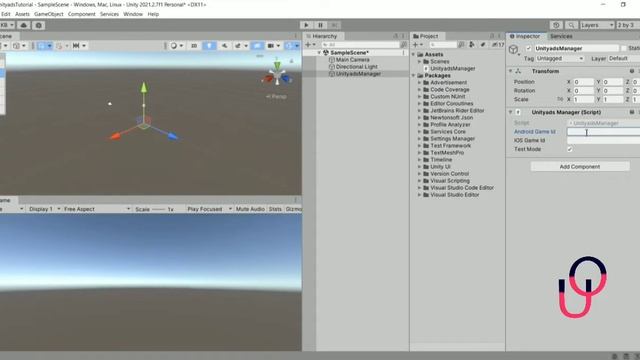Toggle UnityadsManager active checkbox in Inspector
The height and width of the screenshot is (360, 640).
tap(529, 48)
